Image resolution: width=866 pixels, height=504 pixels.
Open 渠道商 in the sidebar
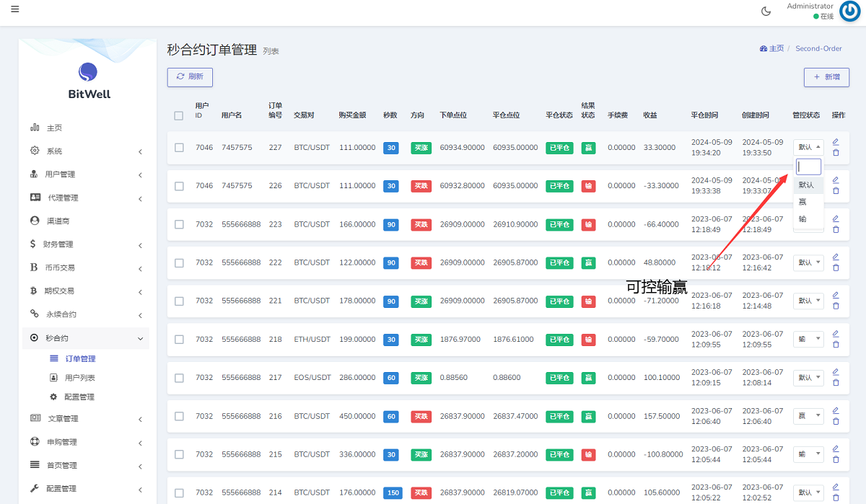[86, 221]
